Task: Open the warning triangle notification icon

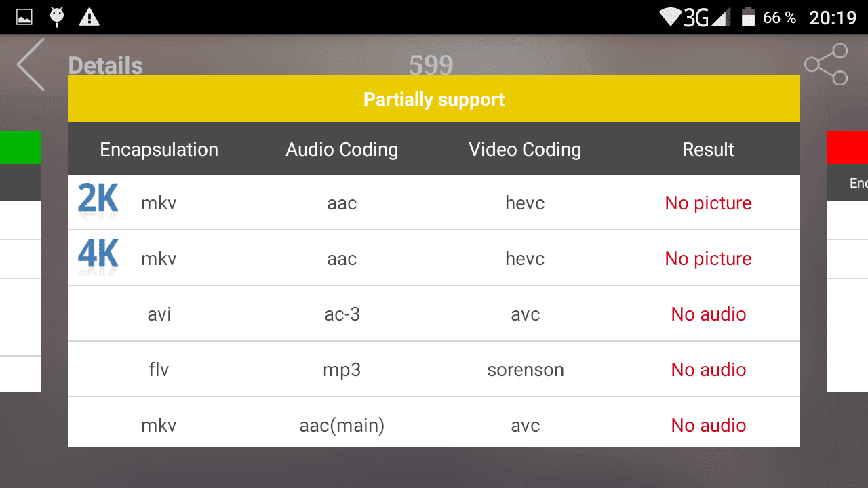Action: click(x=89, y=17)
